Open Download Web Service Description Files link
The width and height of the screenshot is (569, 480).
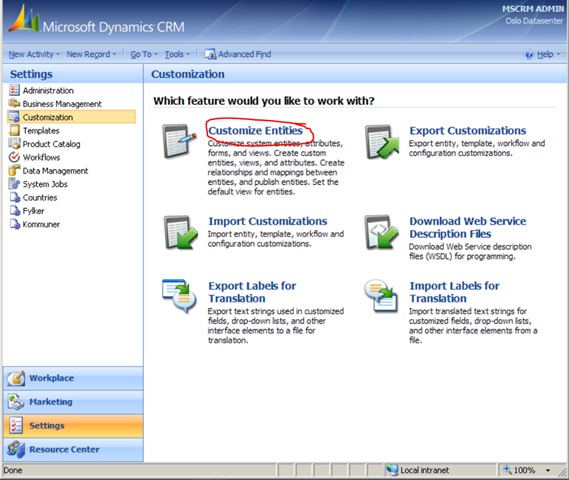tap(468, 227)
